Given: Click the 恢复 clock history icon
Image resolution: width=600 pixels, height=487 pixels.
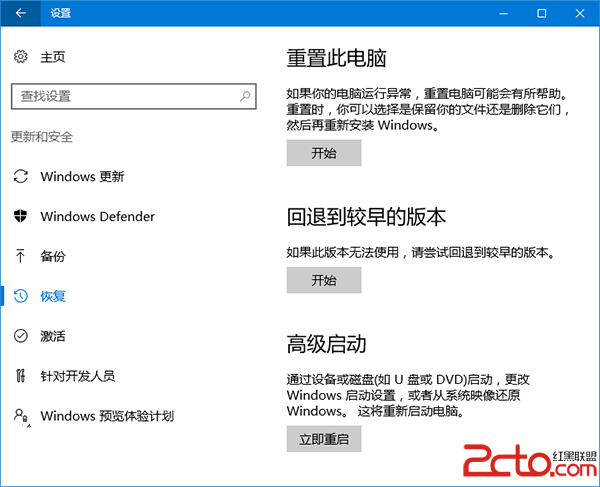Looking at the screenshot, I should (x=21, y=296).
